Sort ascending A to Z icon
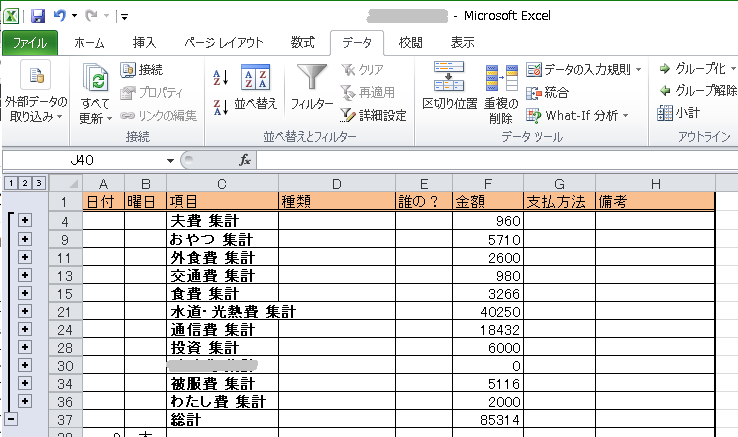The image size is (738, 437). pos(221,78)
